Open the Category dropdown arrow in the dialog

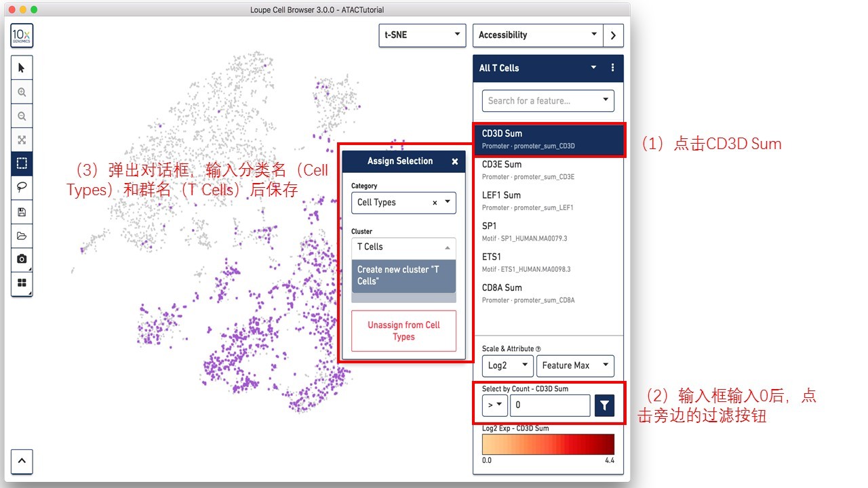[x=448, y=202]
